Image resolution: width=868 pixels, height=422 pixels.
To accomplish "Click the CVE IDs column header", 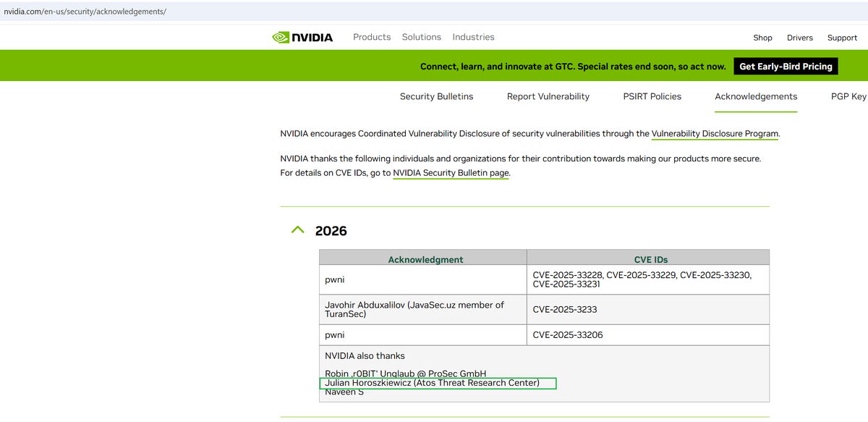I will 648,259.
